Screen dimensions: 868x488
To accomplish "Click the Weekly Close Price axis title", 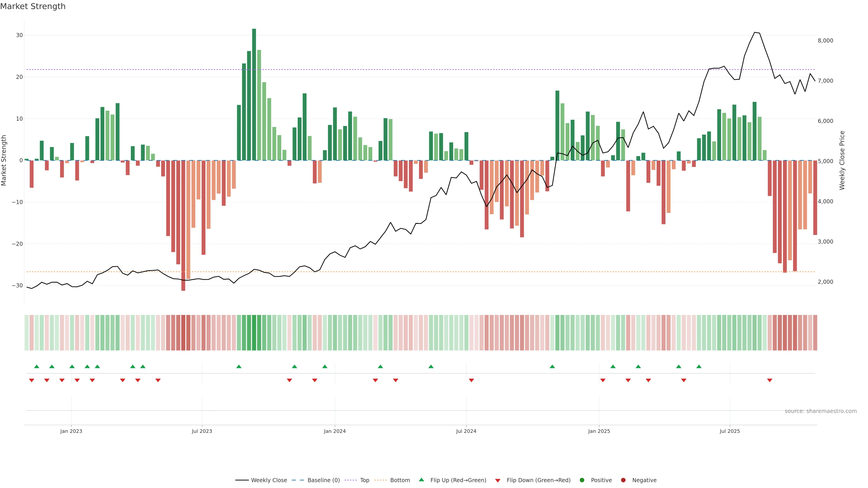I will click(x=842, y=160).
